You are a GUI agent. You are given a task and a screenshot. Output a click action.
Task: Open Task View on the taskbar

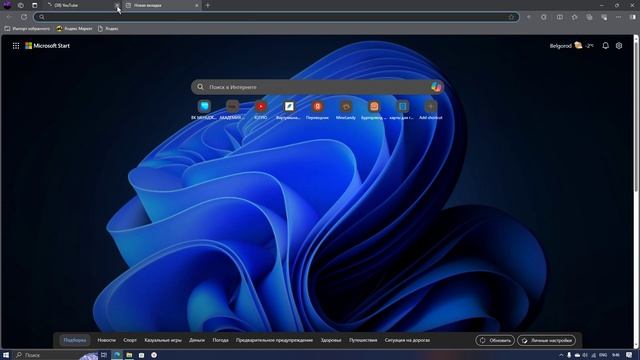tap(104, 355)
